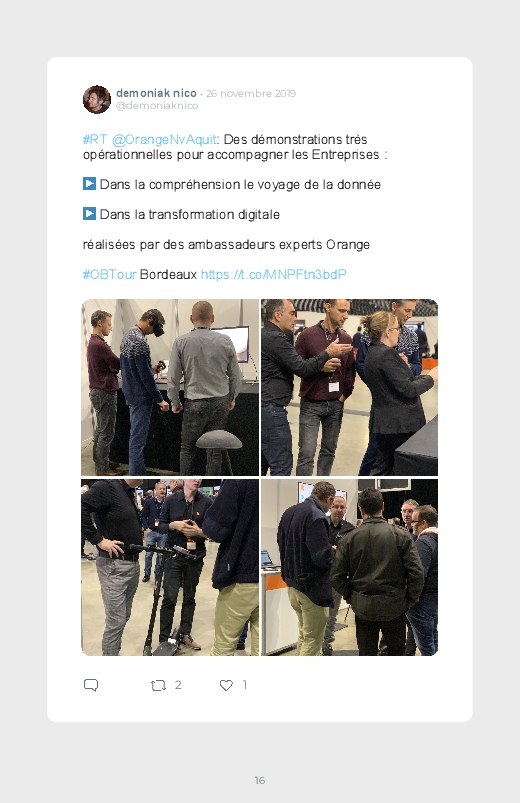
Task: Open the demoniak nico display name
Action: [156, 93]
